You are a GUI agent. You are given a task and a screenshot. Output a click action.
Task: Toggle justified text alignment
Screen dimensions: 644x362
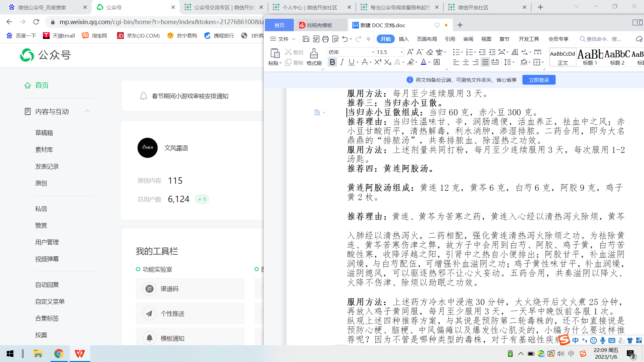tap(485, 62)
